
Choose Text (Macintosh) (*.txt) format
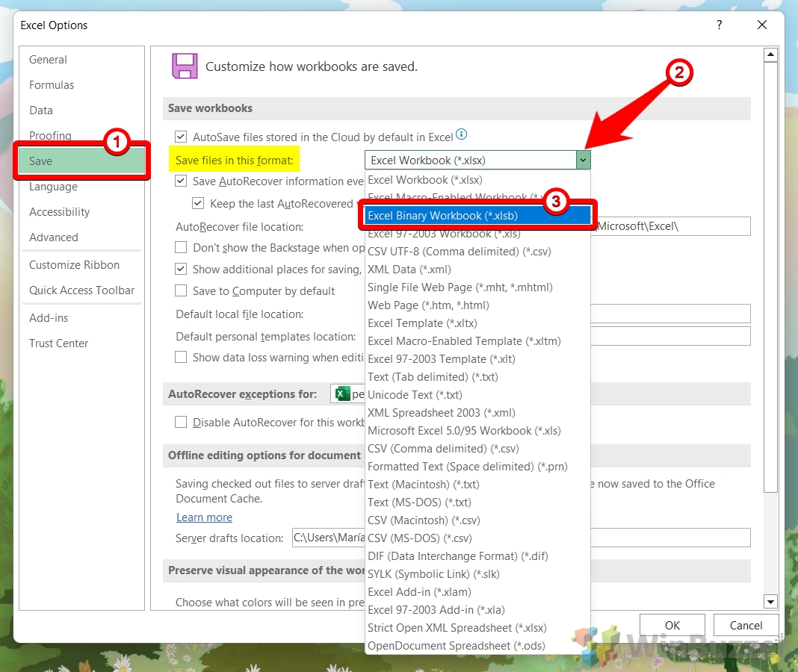click(x=478, y=485)
